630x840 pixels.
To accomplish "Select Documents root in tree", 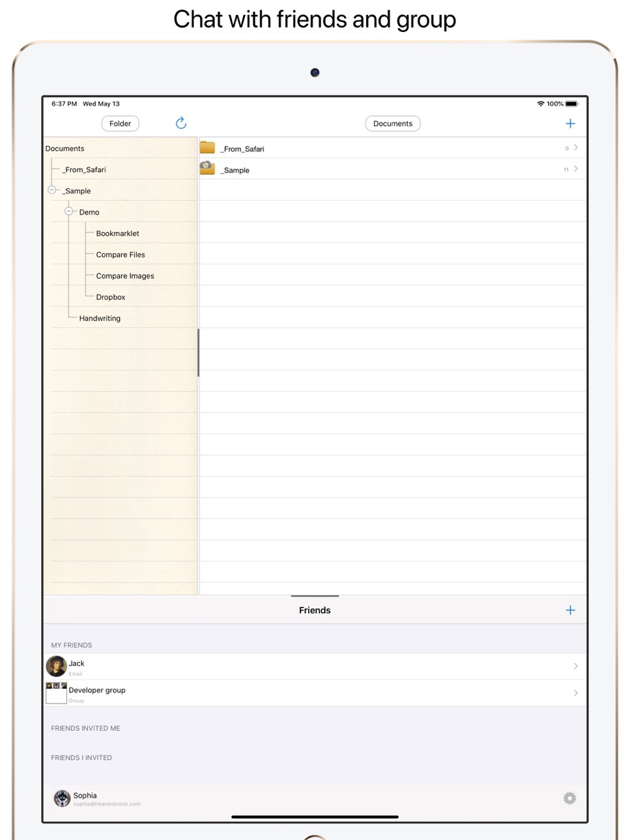I will pyautogui.click(x=65, y=148).
